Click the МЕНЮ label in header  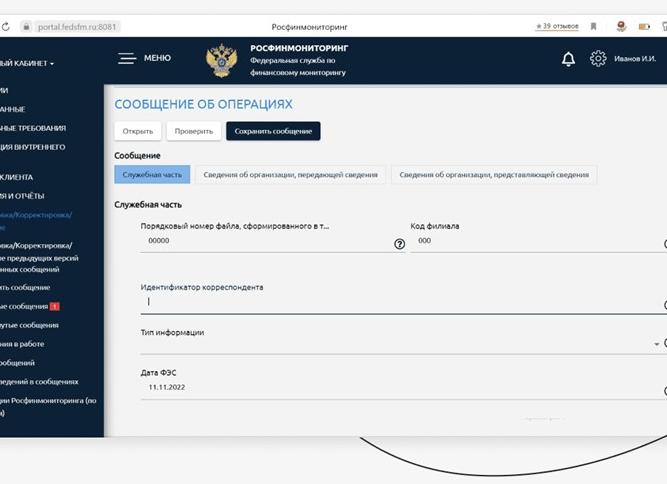[x=157, y=58]
